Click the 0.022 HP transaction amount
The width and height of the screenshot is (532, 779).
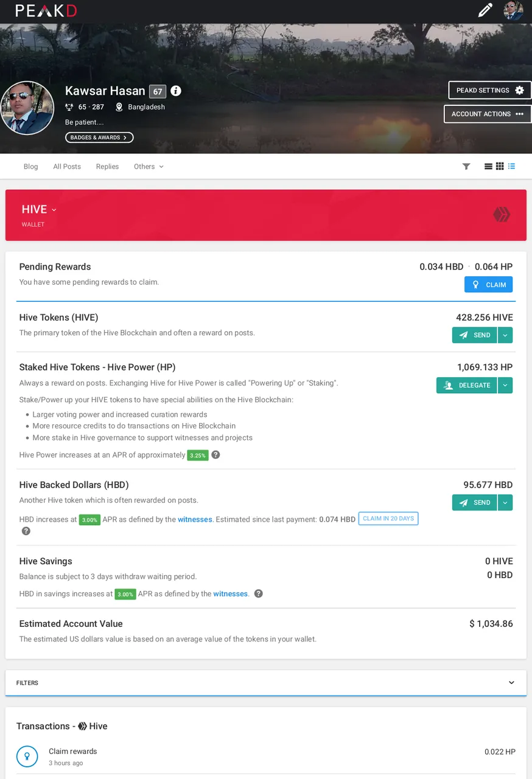pos(500,752)
